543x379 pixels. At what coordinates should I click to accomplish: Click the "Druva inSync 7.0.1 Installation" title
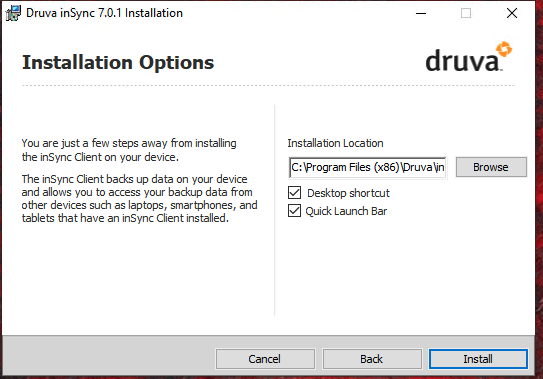pos(104,13)
